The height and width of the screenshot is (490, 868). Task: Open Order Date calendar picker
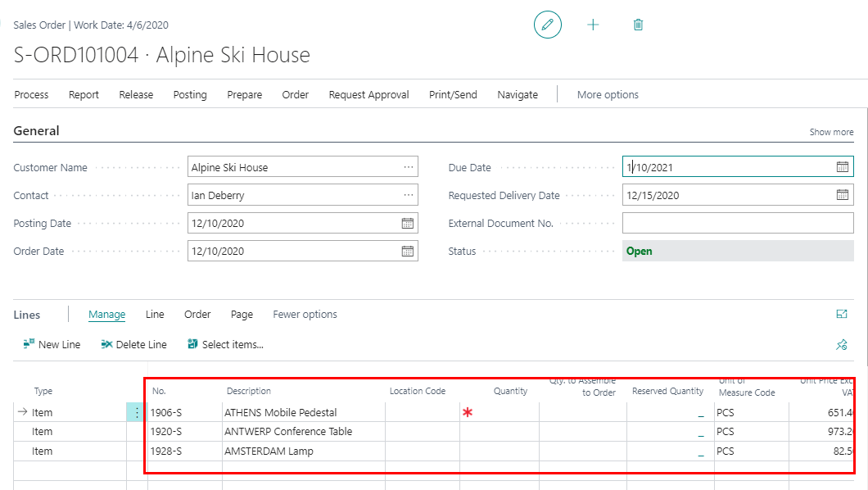pos(408,251)
